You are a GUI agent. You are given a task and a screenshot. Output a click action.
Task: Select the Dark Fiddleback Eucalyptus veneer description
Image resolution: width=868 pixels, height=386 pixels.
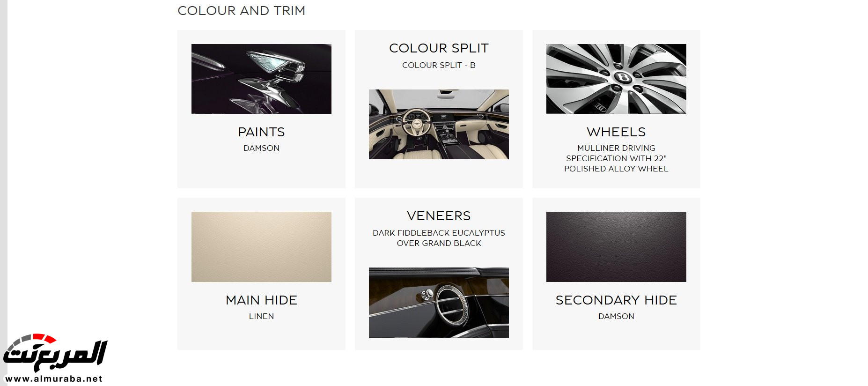click(439, 238)
